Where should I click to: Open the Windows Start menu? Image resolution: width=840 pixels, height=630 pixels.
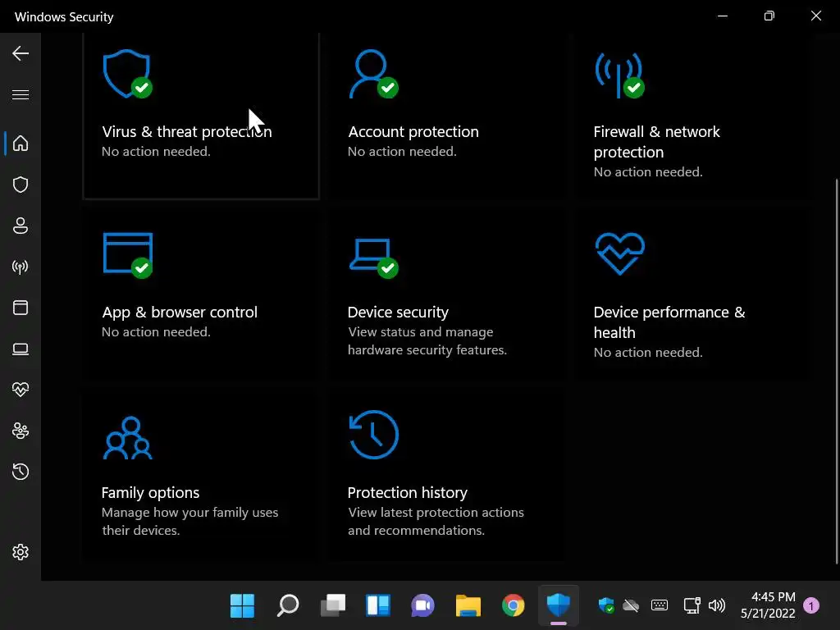[x=242, y=606]
